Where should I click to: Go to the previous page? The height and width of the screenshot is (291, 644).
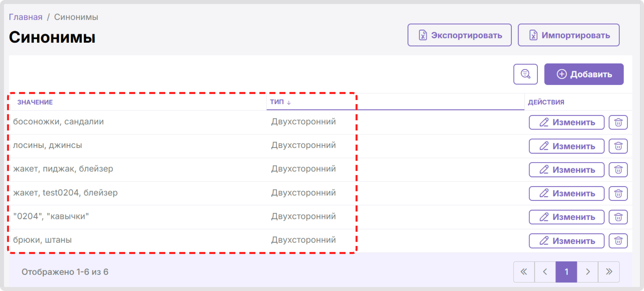click(x=545, y=272)
